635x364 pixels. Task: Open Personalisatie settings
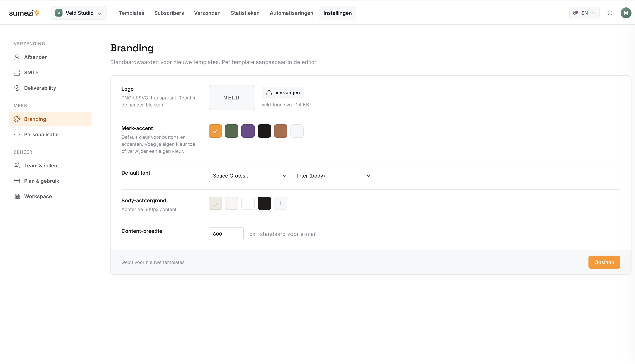click(50, 135)
